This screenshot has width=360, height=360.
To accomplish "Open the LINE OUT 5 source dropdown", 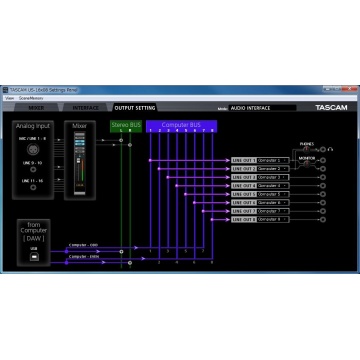I will 273,194.
